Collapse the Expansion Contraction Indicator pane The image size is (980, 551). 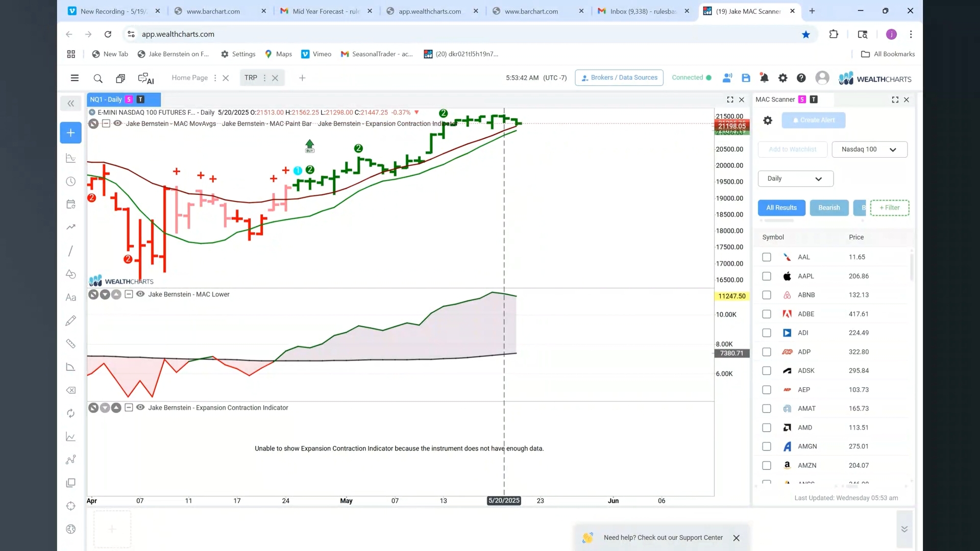129,408
